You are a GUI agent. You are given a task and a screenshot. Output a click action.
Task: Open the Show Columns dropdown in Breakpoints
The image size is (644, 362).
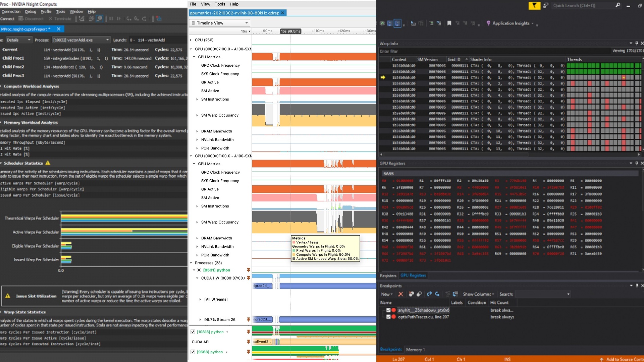tap(479, 294)
